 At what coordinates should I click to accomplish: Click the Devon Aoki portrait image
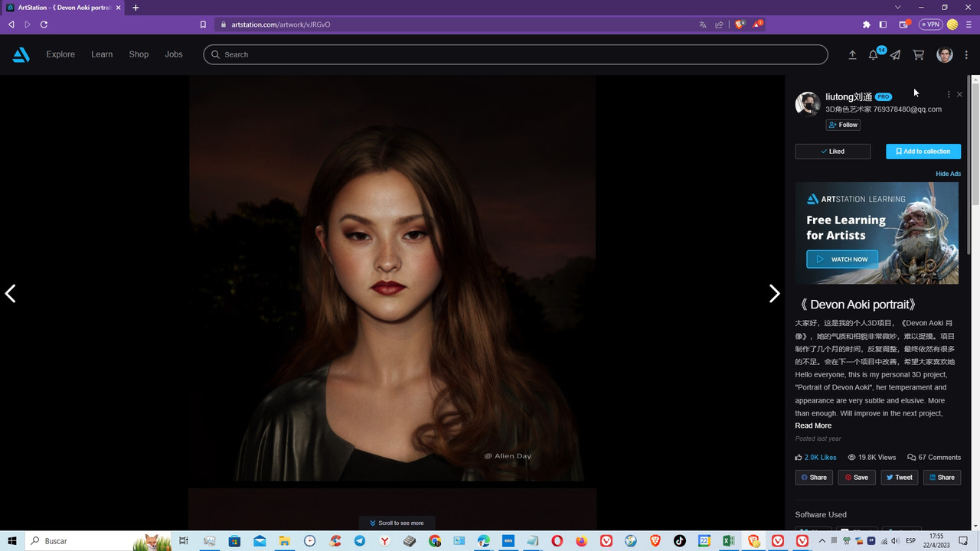tap(392, 279)
